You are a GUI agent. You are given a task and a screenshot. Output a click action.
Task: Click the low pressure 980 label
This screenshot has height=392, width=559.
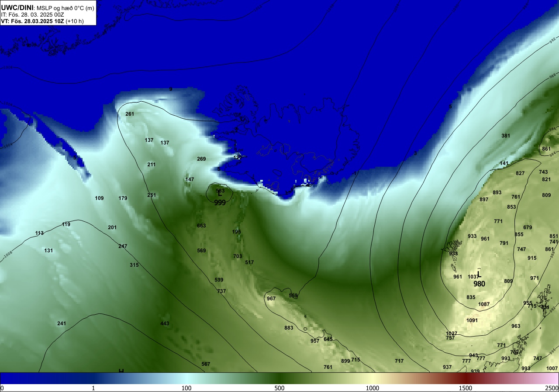tap(479, 283)
